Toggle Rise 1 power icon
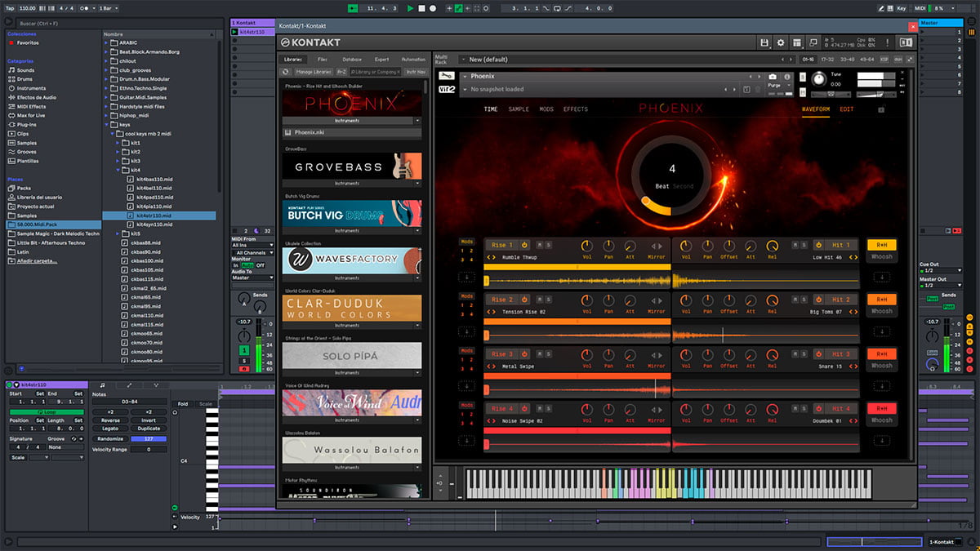The image size is (980, 551). pos(524,245)
